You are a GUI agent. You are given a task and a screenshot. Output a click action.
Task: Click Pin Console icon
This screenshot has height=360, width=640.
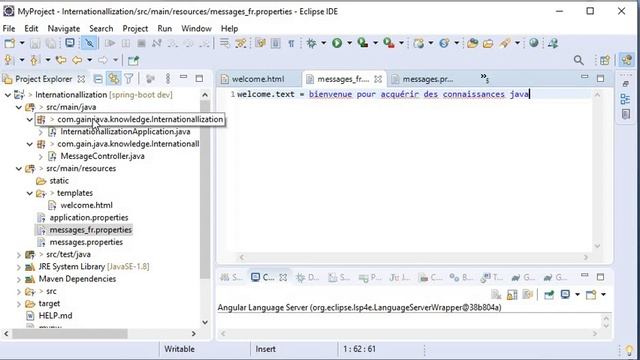[x=549, y=294]
